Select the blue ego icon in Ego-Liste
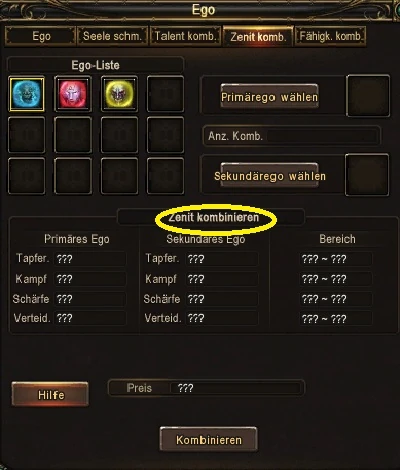Viewport: 400px width, 470px height. point(27,94)
